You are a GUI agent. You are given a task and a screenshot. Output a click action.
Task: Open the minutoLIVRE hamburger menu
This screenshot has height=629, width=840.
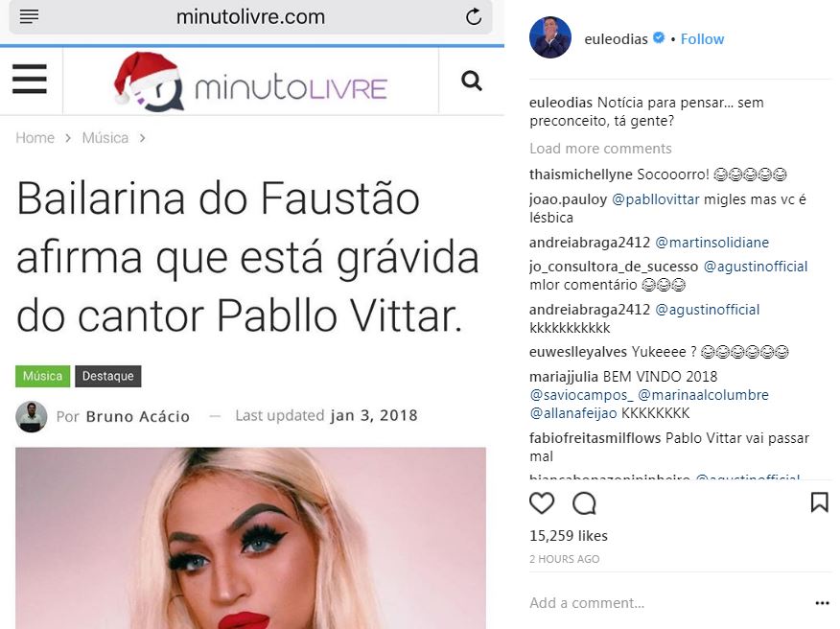[30, 80]
